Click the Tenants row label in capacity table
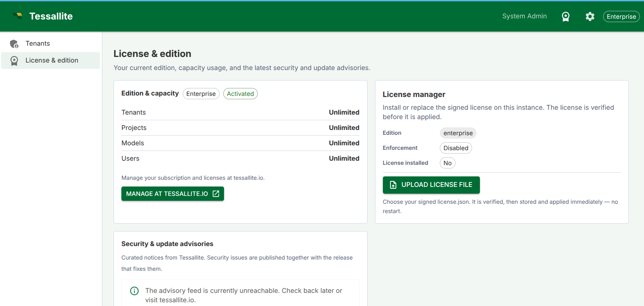 click(x=133, y=112)
